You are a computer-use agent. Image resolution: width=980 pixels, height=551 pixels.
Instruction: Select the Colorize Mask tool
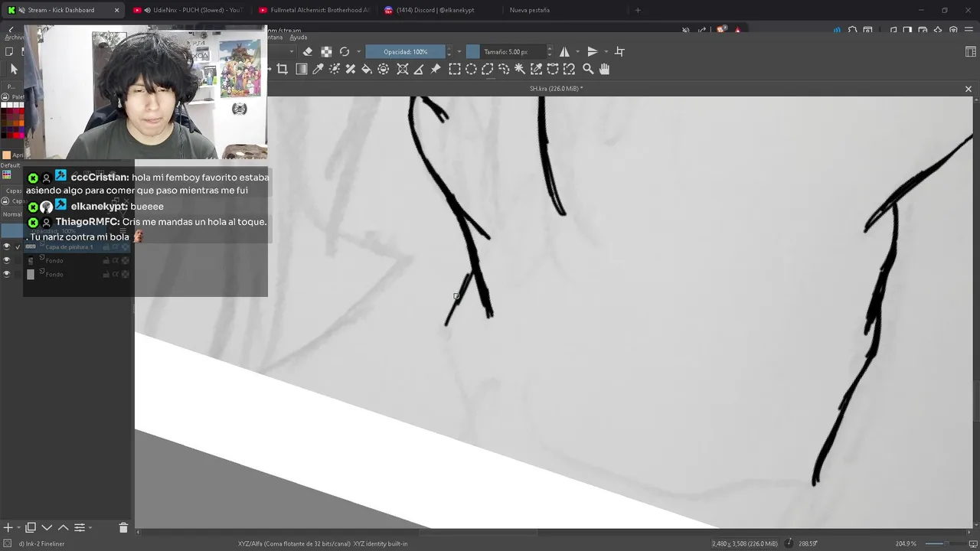[x=335, y=69]
